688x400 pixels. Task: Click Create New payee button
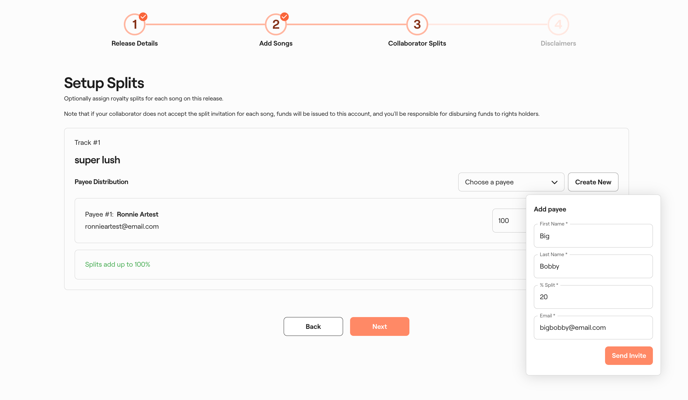click(x=593, y=182)
